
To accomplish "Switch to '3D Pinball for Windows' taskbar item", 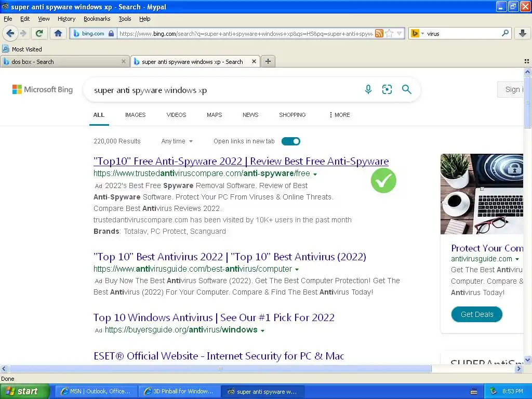I will pos(179,391).
